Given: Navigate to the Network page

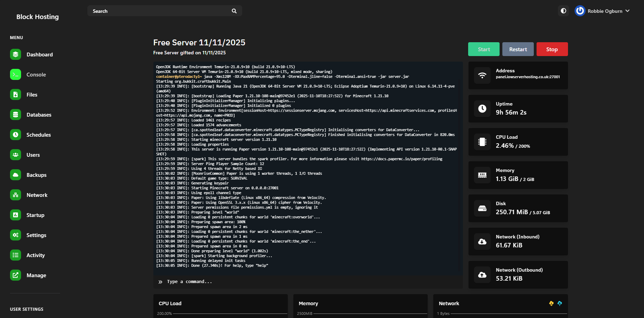Looking at the screenshot, I should pyautogui.click(x=37, y=195).
